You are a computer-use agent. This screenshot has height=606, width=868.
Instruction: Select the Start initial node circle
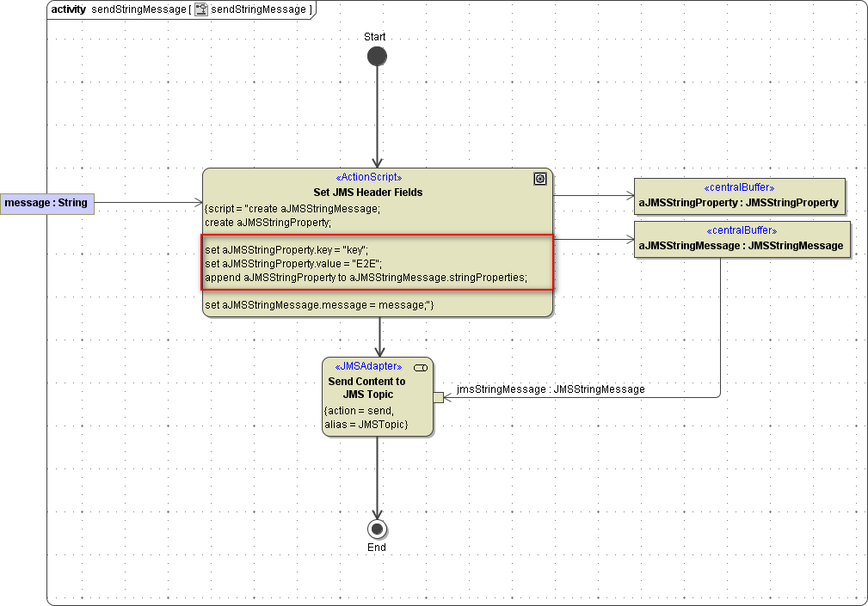coord(377,57)
